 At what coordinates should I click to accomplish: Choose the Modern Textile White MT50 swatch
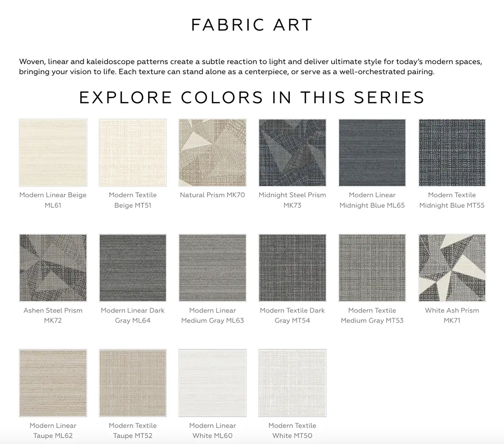point(292,383)
